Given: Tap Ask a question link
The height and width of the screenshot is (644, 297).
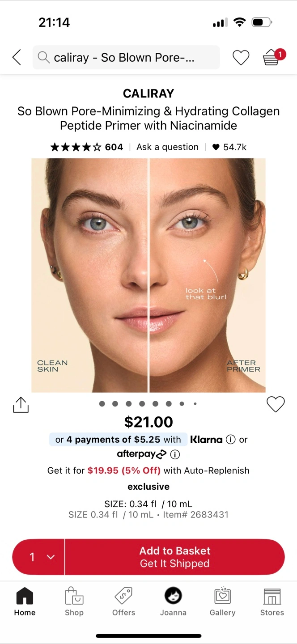Looking at the screenshot, I should click(x=167, y=147).
